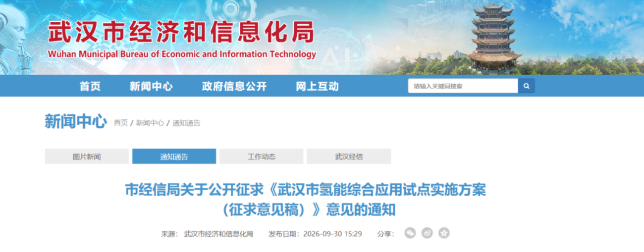Share article via QQ Zone star icon

444,233
